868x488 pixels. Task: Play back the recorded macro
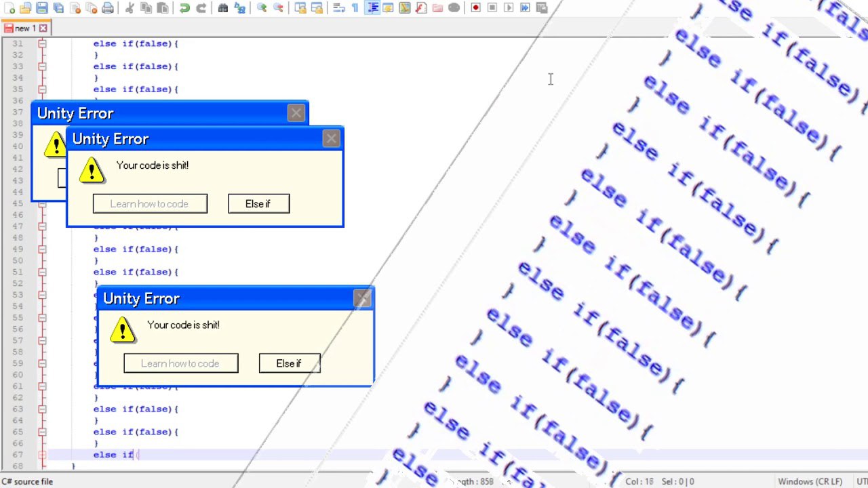pyautogui.click(x=509, y=8)
